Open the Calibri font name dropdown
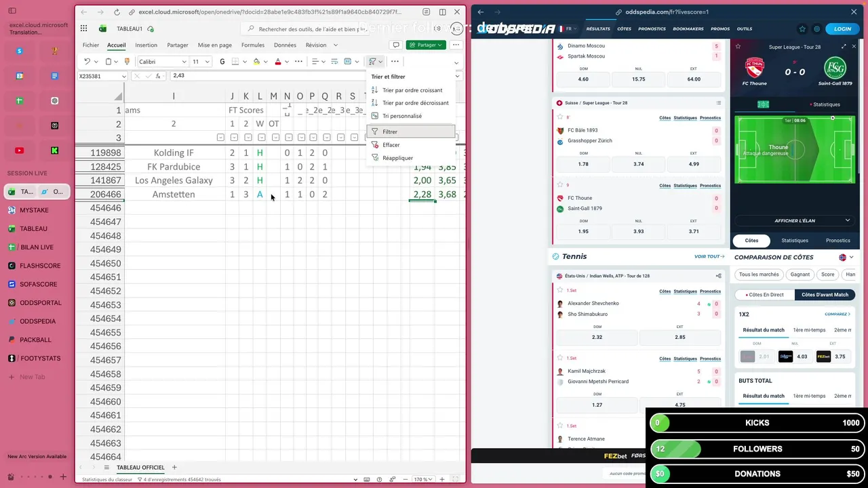The image size is (868, 488). (x=184, y=62)
